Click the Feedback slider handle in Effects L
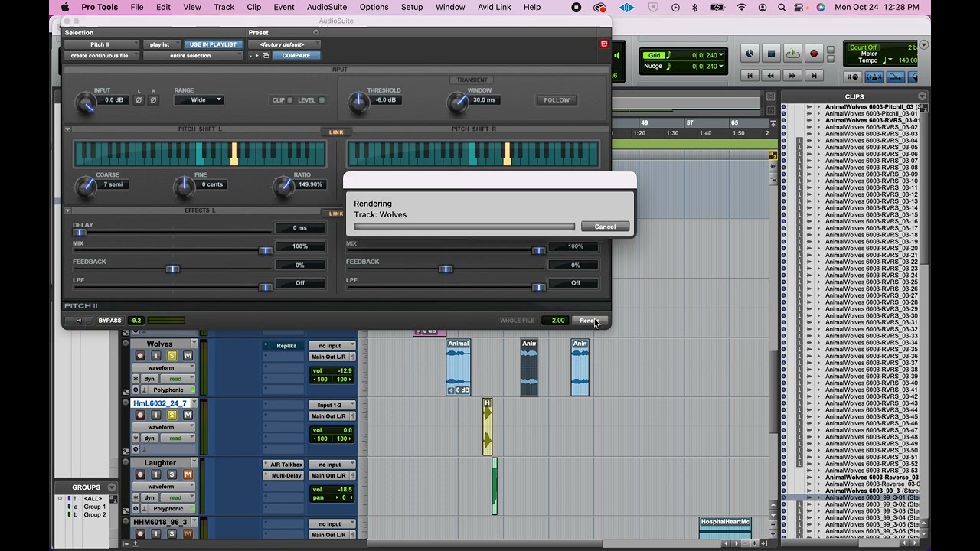Screen dimensions: 980x551 pos(173,269)
